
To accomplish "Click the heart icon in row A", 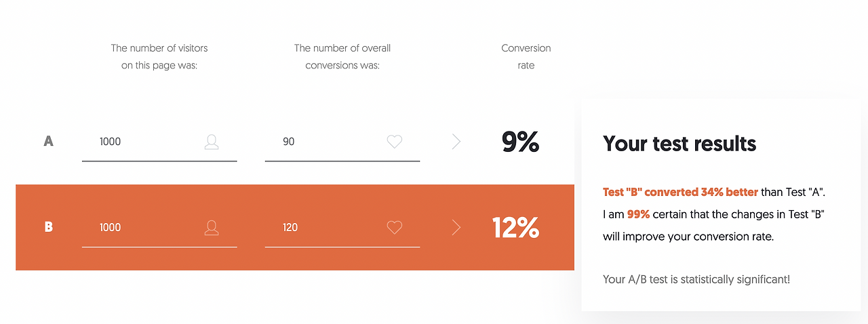I will pos(395,142).
